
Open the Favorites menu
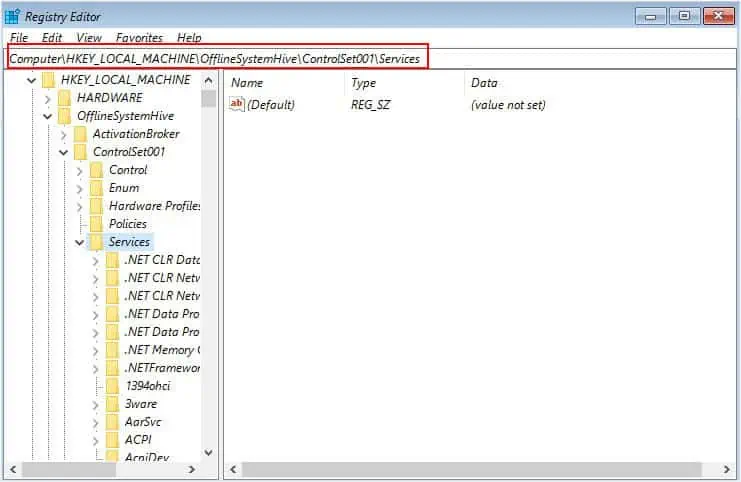(x=139, y=37)
